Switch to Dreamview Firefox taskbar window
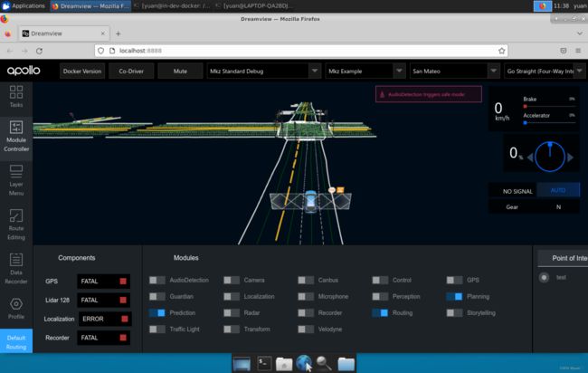This screenshot has height=373, width=588. point(90,6)
